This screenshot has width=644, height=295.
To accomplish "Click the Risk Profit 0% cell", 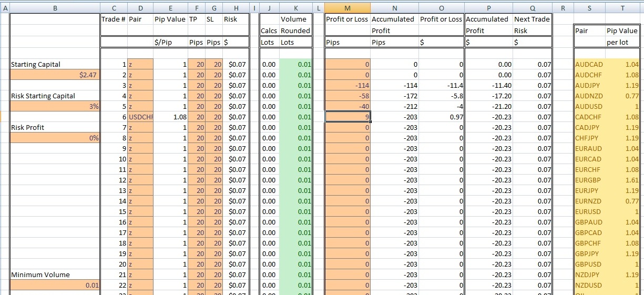I will click(55, 138).
